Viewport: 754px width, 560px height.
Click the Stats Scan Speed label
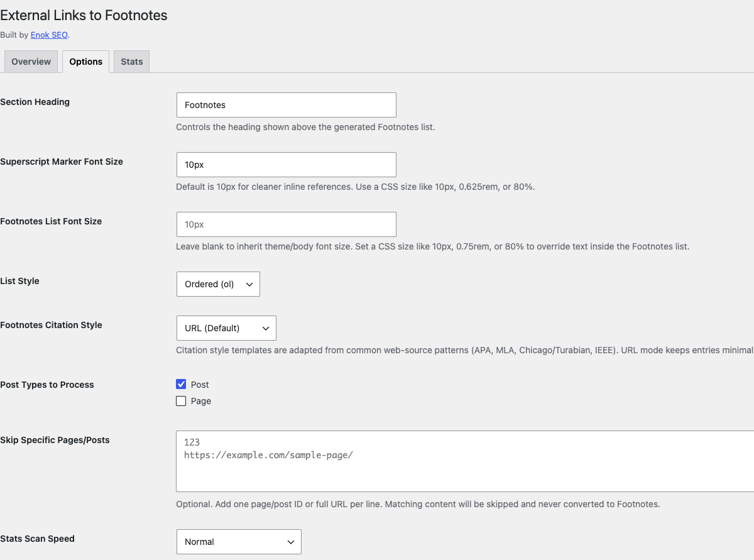(37, 539)
